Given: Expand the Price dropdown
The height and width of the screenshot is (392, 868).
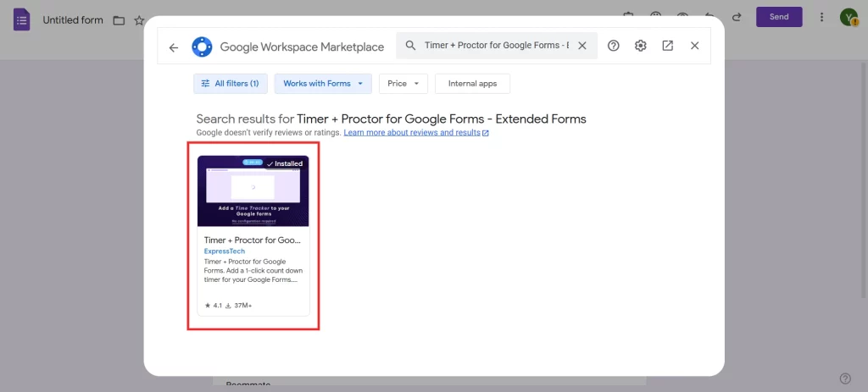Looking at the screenshot, I should pos(403,83).
